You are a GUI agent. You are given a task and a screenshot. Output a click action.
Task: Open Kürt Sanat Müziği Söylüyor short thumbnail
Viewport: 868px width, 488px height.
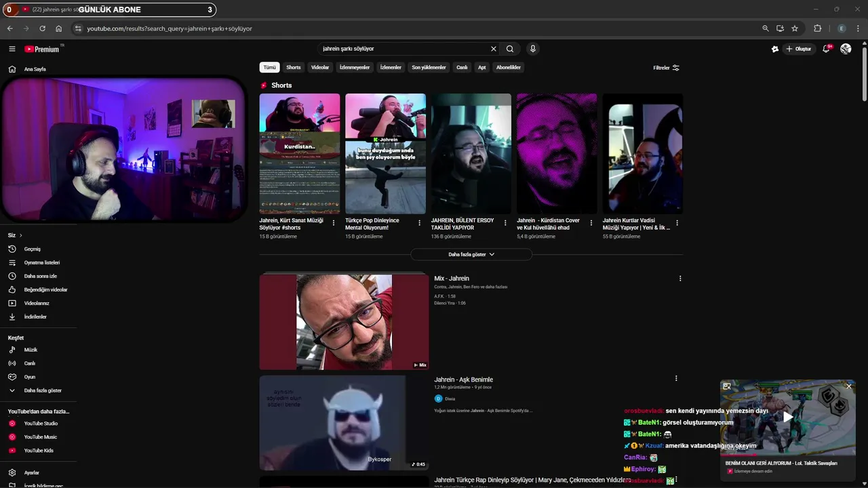click(x=300, y=154)
